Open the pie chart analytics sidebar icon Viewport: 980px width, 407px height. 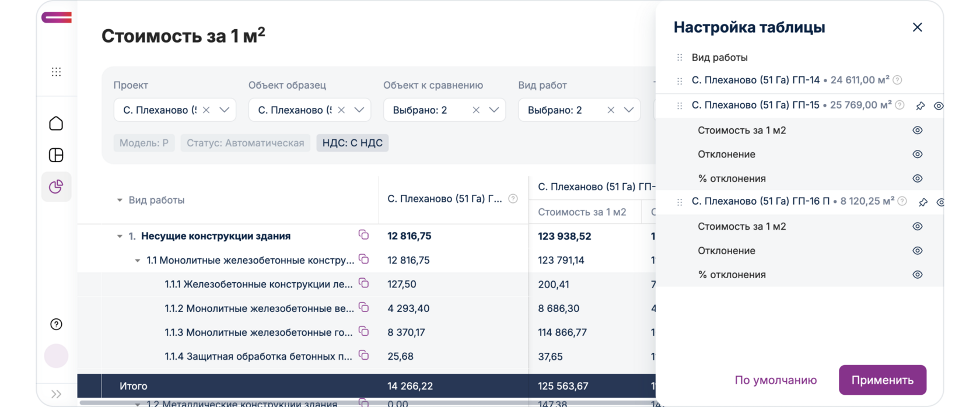coord(56,187)
